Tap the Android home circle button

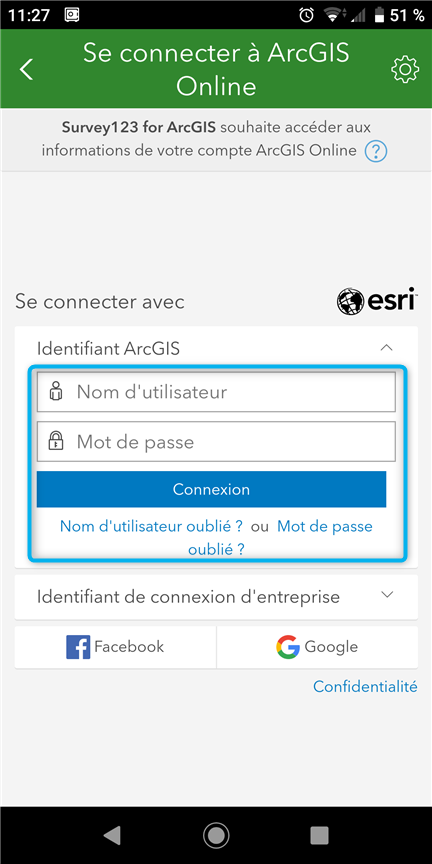click(216, 836)
